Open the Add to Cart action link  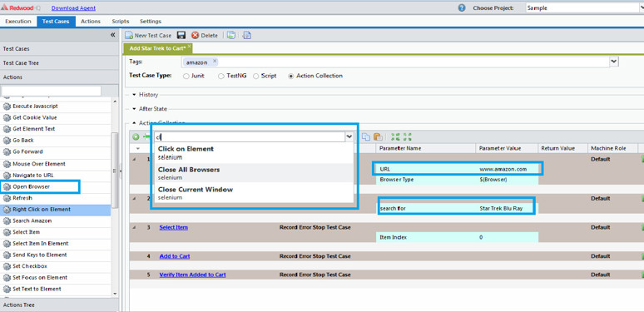click(x=175, y=256)
